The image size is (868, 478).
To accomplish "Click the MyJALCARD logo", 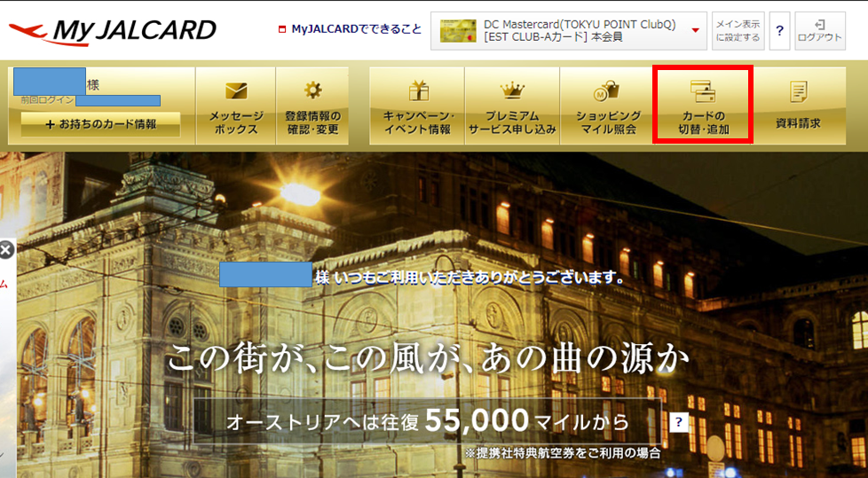I will [113, 32].
